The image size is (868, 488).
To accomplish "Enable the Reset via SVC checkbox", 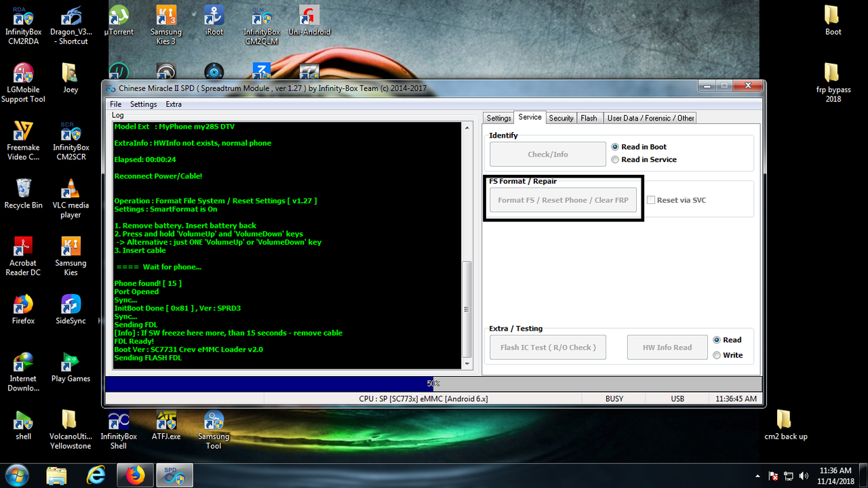I will [x=650, y=199].
